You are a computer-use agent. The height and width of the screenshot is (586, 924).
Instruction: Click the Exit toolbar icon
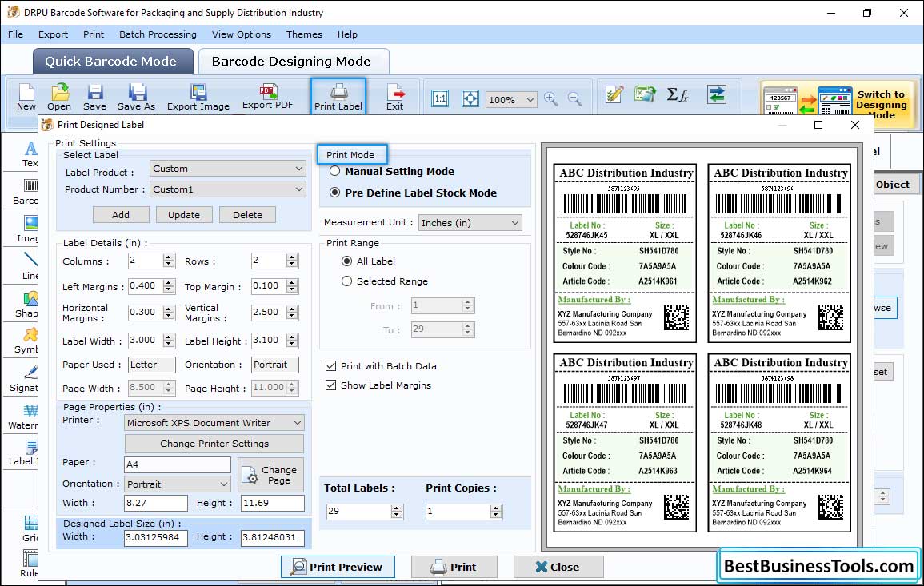click(395, 98)
